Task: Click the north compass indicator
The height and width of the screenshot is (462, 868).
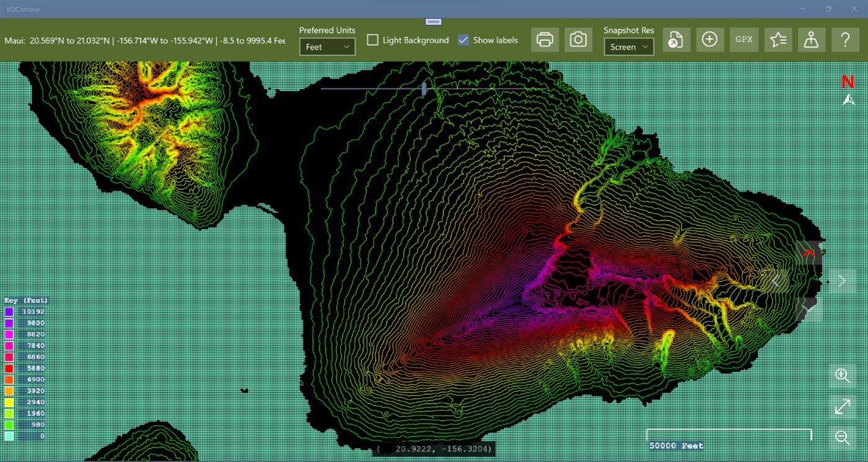Action: pos(848,90)
